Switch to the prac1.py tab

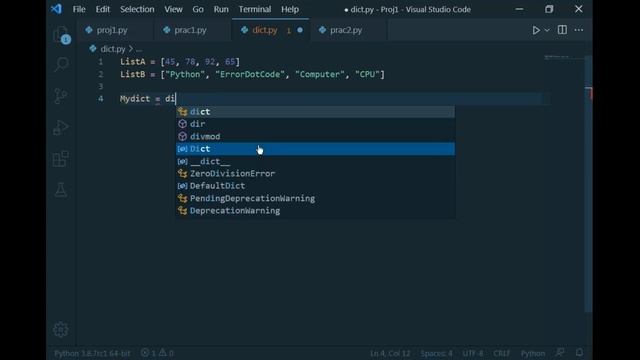pyautogui.click(x=192, y=30)
